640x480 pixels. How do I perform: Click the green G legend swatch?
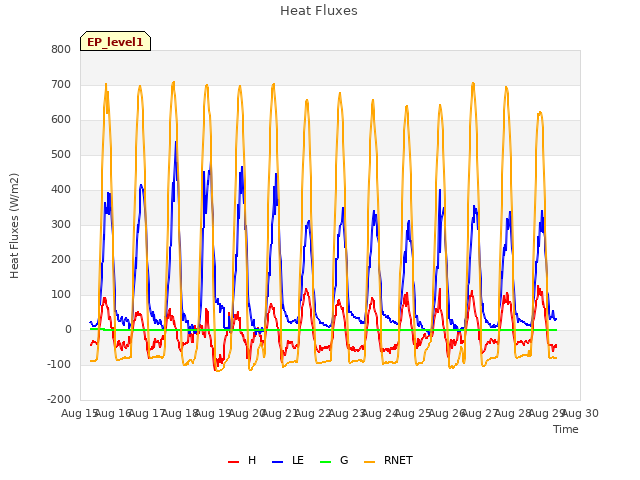326,461
